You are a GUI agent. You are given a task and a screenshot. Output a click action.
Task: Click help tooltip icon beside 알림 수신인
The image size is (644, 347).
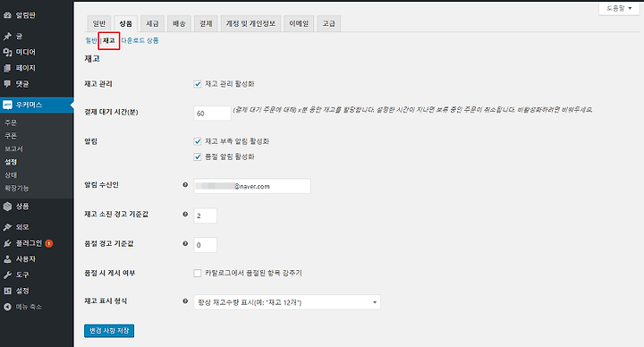(x=185, y=185)
